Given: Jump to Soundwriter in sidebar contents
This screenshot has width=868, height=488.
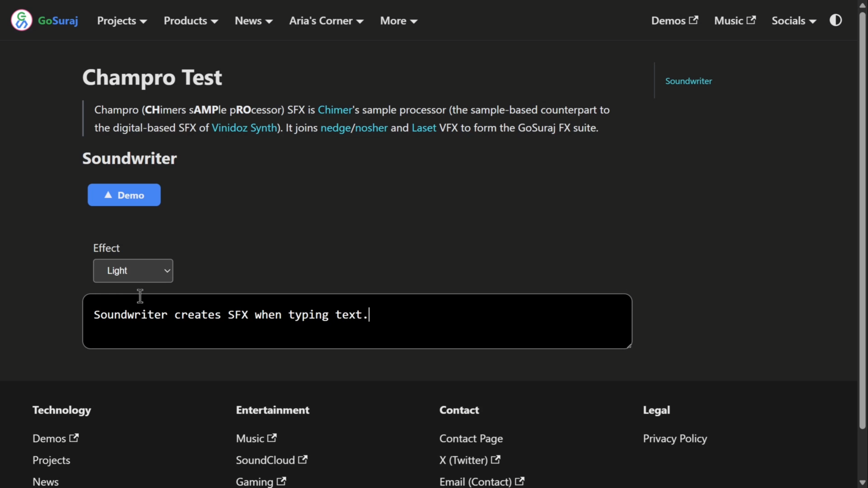Looking at the screenshot, I should point(688,81).
